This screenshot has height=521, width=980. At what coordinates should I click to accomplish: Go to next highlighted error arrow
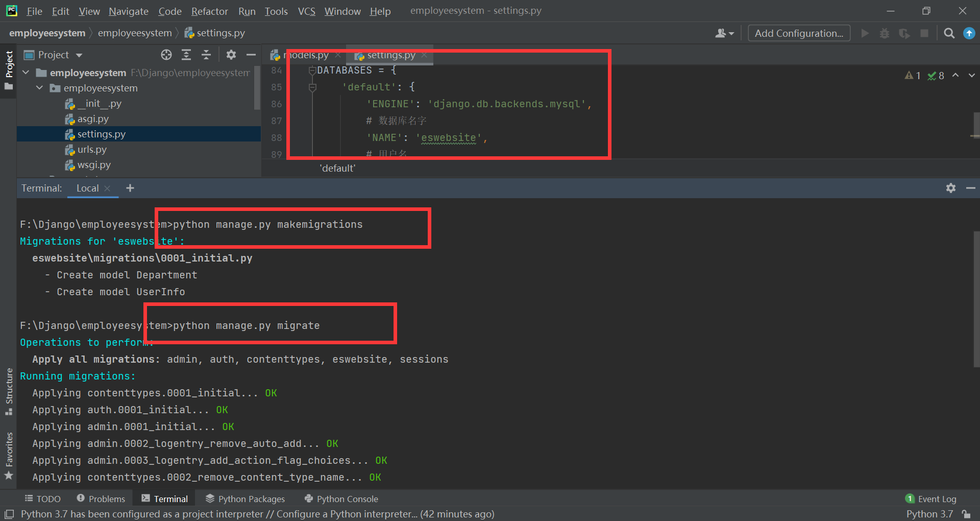click(x=971, y=75)
